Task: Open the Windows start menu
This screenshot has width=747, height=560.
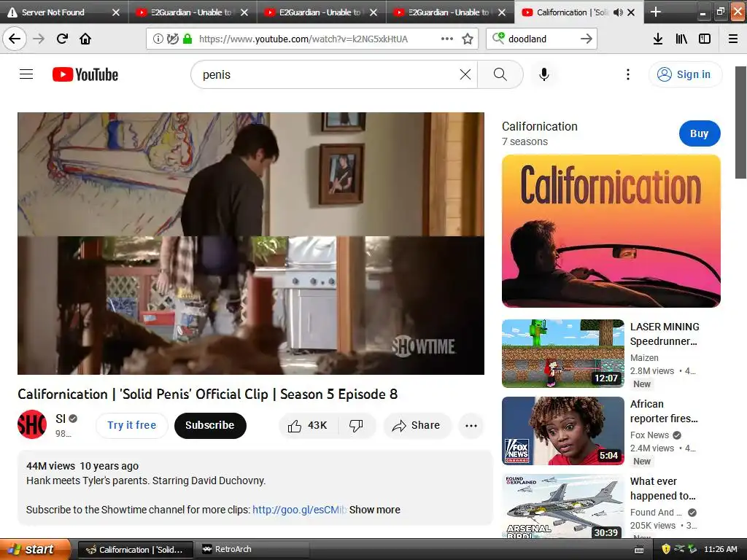Action: point(34,549)
